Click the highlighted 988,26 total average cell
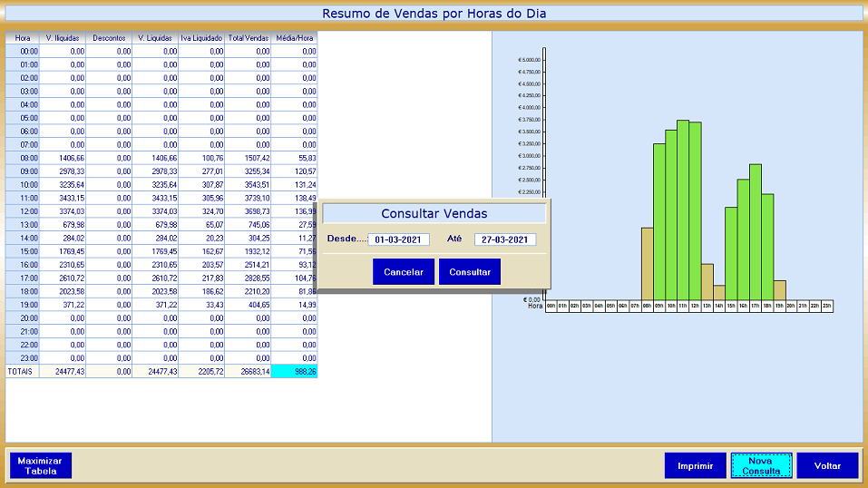Image resolution: width=868 pixels, height=488 pixels. [295, 372]
